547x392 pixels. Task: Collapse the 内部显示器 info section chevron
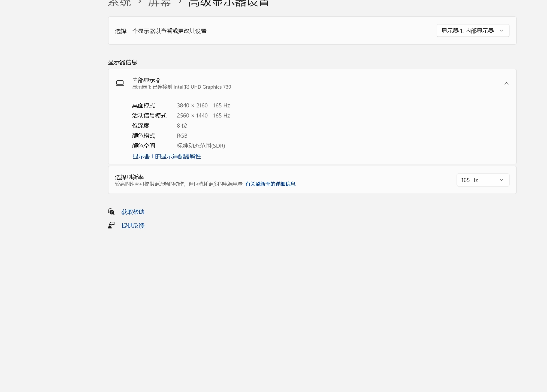[506, 83]
